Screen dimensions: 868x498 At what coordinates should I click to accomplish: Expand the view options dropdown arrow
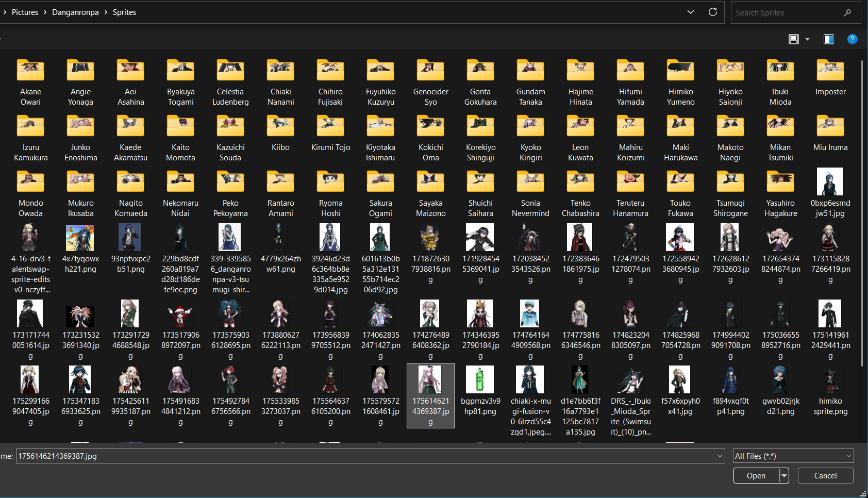808,39
